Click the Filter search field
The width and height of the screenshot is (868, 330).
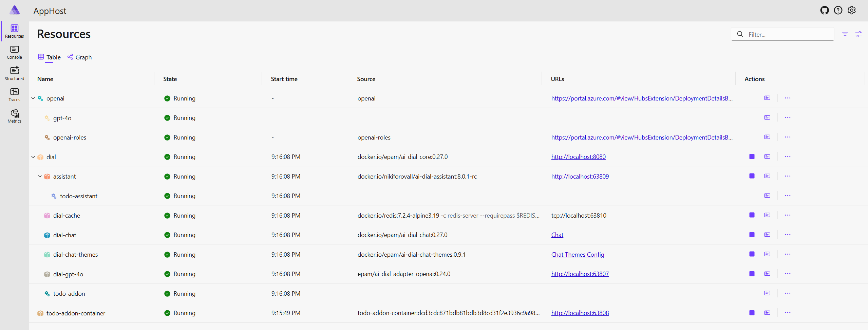click(x=782, y=34)
